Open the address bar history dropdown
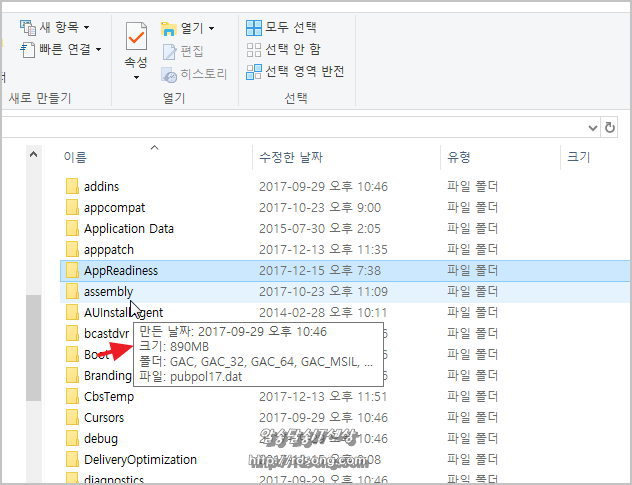Image resolution: width=632 pixels, height=485 pixels. (x=592, y=128)
